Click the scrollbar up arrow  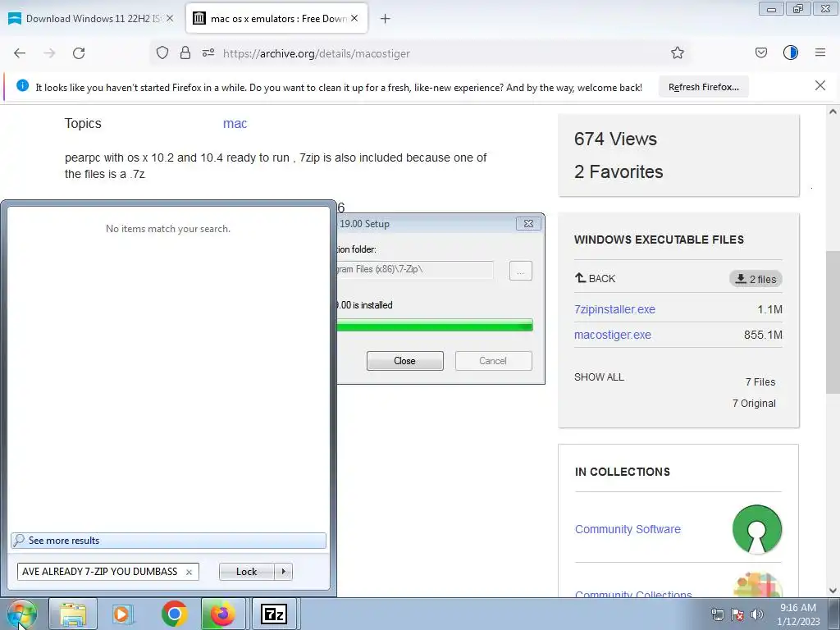click(x=833, y=112)
